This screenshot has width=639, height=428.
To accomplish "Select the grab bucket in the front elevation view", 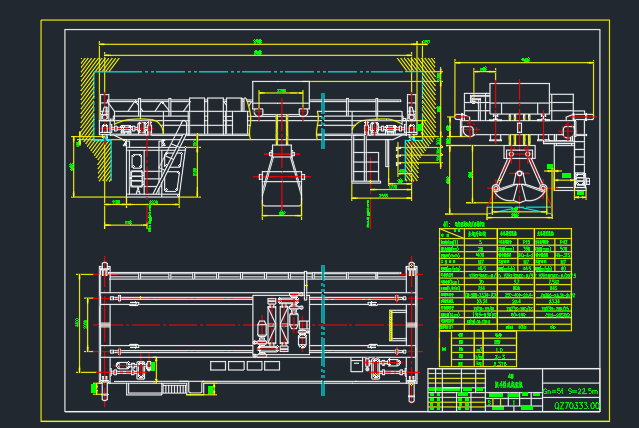I will coord(282,177).
